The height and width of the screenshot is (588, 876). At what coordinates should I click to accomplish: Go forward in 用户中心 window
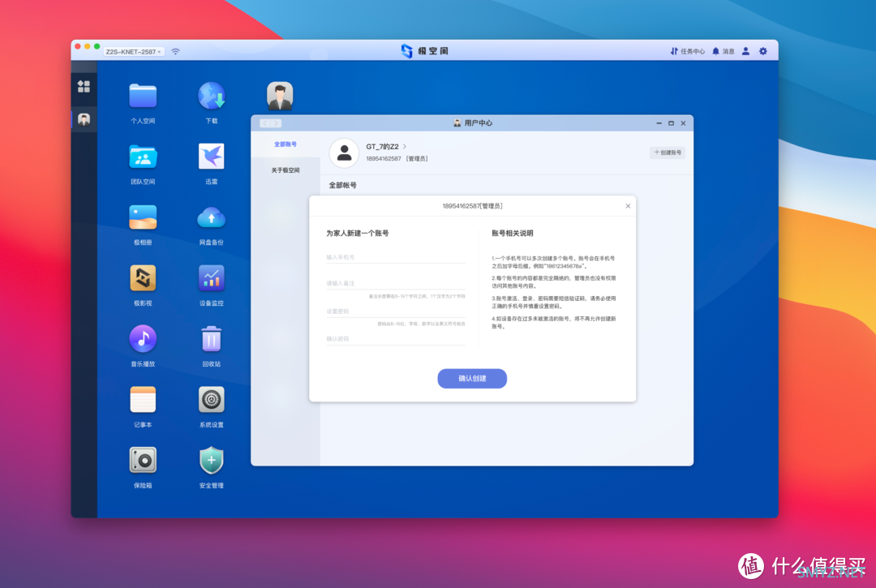click(276, 123)
